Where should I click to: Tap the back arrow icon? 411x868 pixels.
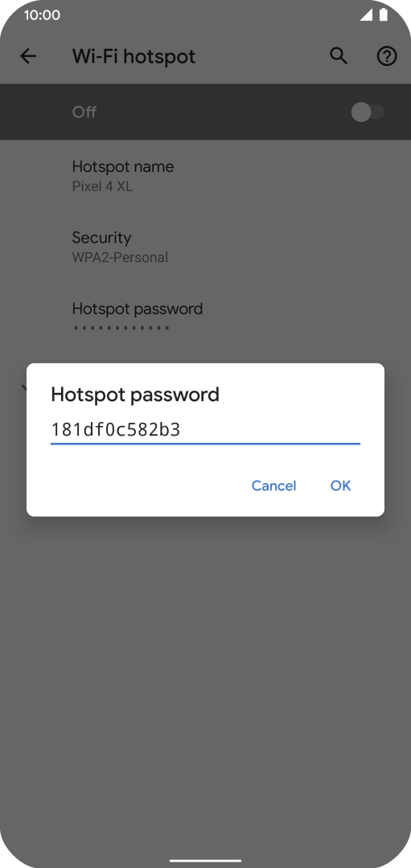point(27,56)
